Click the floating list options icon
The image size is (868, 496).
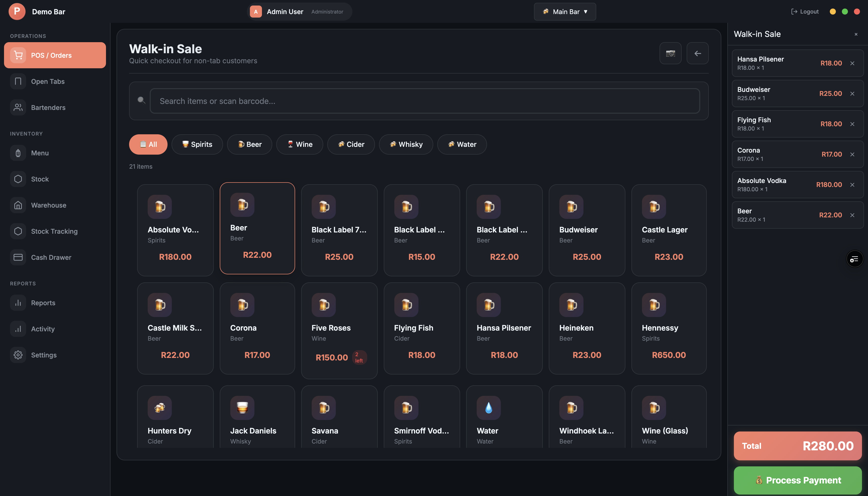click(854, 259)
